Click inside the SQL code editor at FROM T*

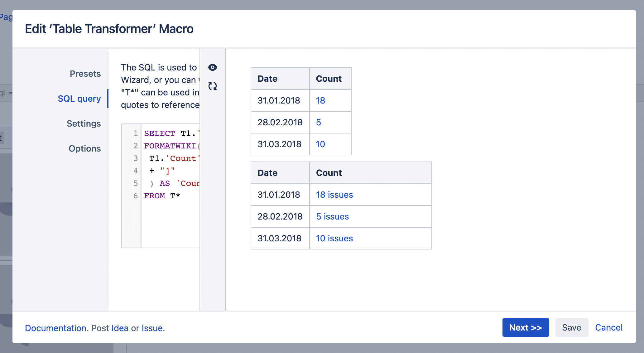point(162,196)
